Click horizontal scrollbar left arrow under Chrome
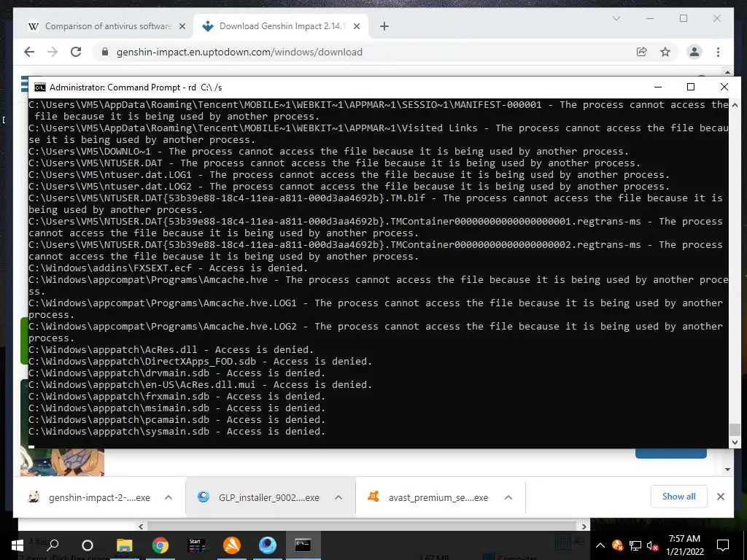The image size is (747, 560). tap(141, 526)
